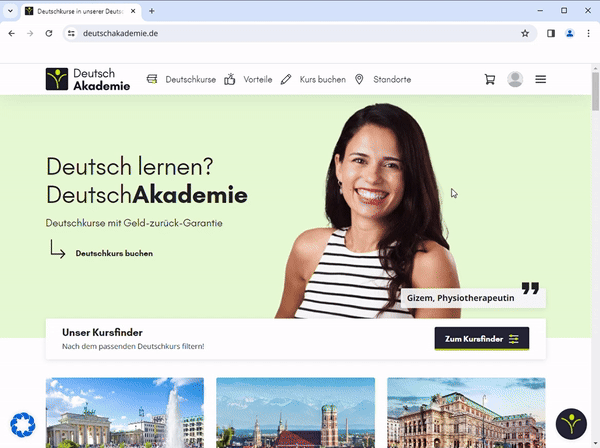Viewport: 600px width, 448px height.
Task: Open the browser side panel icon
Action: pos(551,33)
